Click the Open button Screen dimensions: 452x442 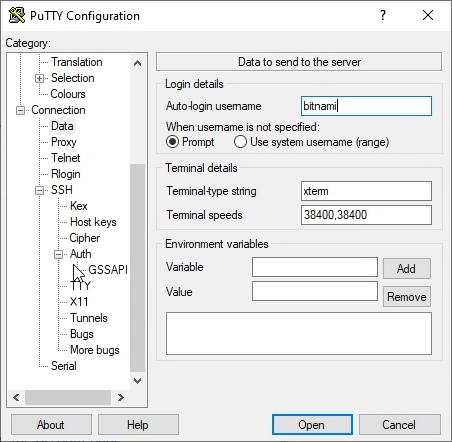[312, 425]
